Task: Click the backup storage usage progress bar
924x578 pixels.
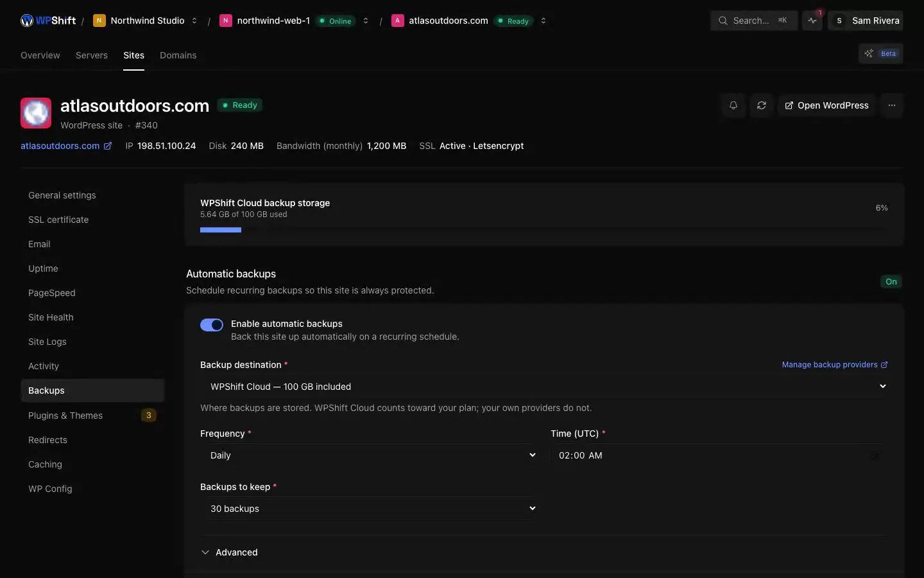Action: pos(544,230)
